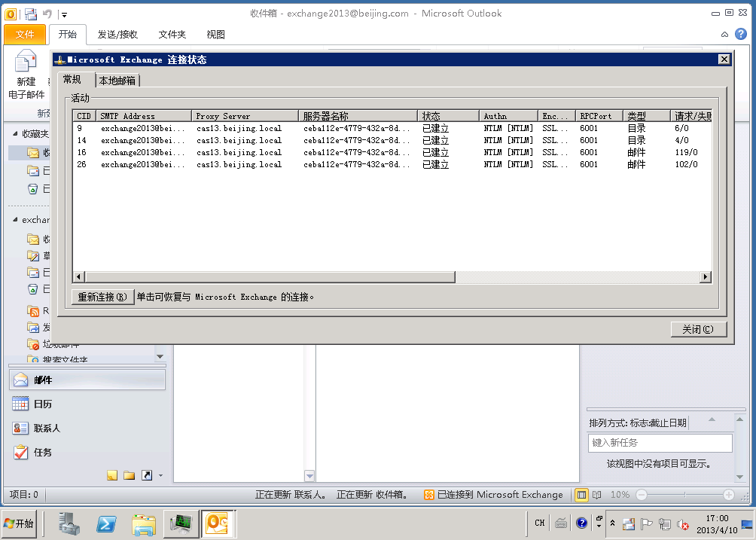Select the Junk E-mail folder icon

pyautogui.click(x=33, y=343)
